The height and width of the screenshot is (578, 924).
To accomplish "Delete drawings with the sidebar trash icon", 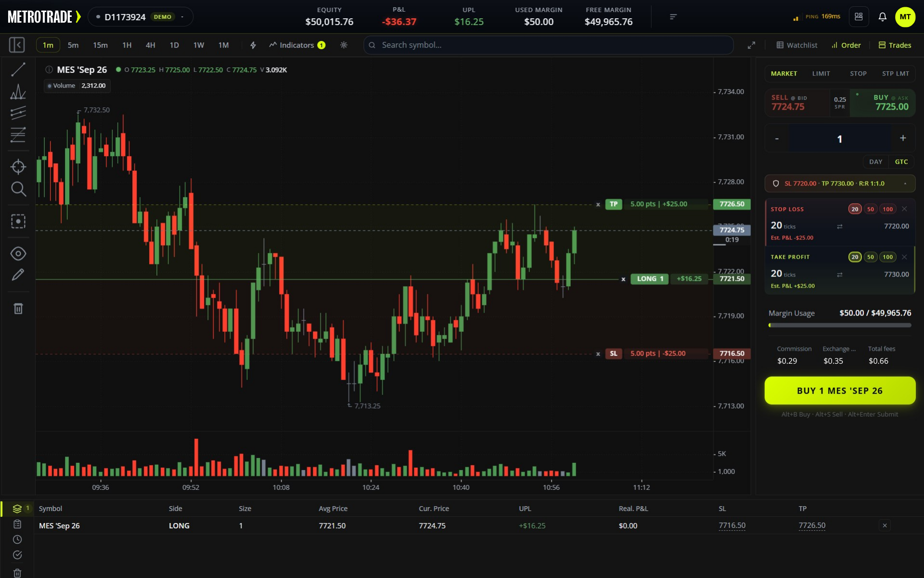I will 18,308.
